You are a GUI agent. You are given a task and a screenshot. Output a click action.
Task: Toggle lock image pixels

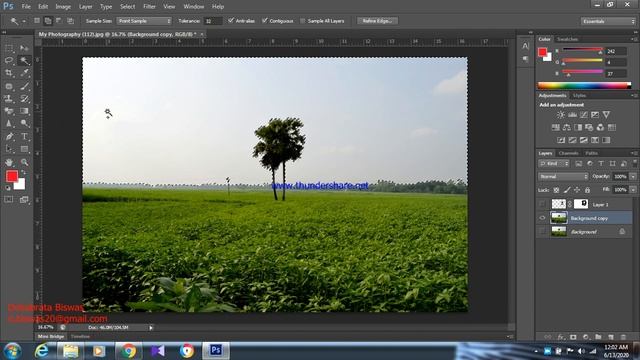point(567,190)
